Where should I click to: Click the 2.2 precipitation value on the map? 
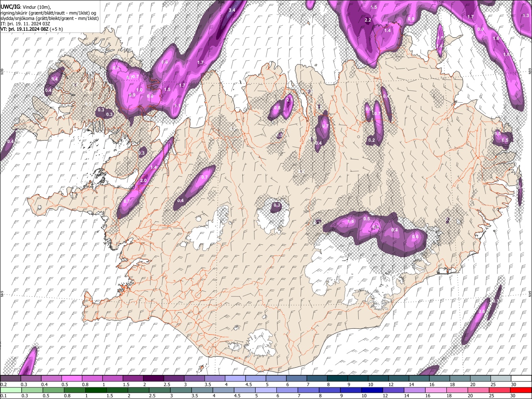pos(368,20)
